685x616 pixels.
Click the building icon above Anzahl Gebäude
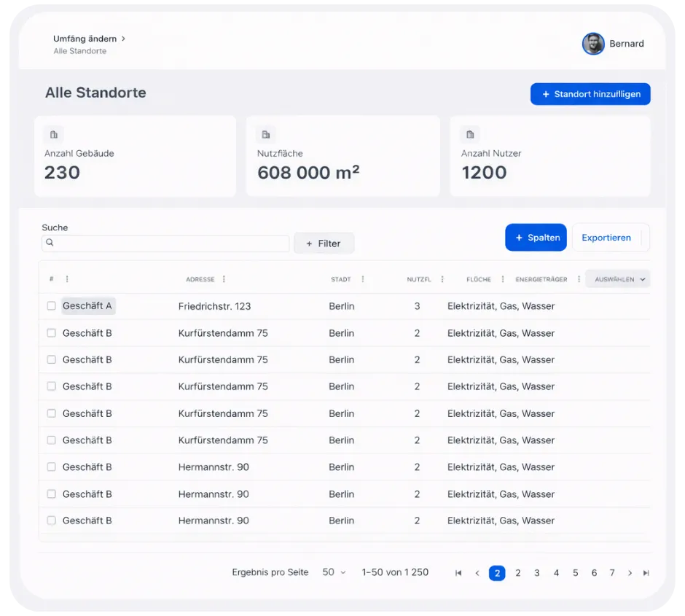tap(54, 134)
